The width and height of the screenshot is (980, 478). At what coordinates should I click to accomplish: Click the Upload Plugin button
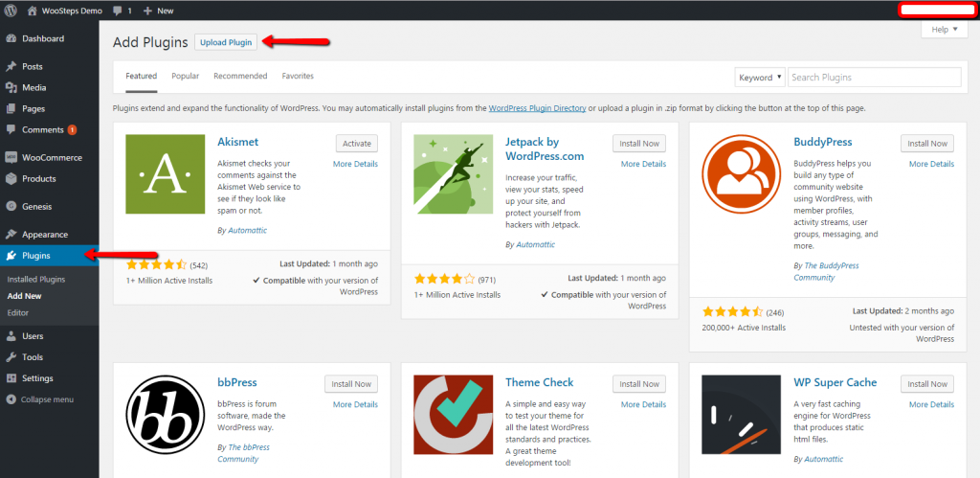pos(226,42)
